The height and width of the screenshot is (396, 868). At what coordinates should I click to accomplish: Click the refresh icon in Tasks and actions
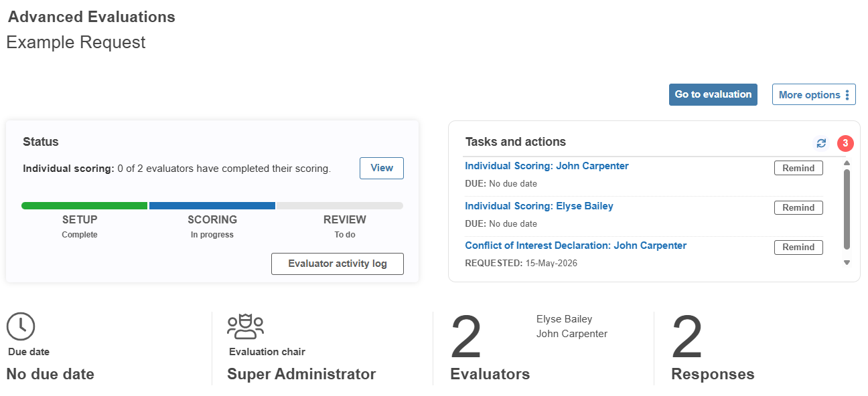pyautogui.click(x=821, y=143)
